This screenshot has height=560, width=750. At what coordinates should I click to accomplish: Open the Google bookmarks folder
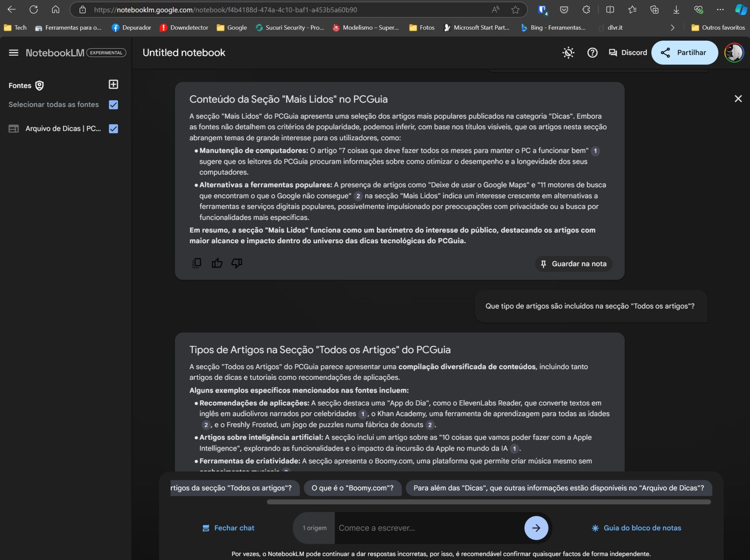232,27
